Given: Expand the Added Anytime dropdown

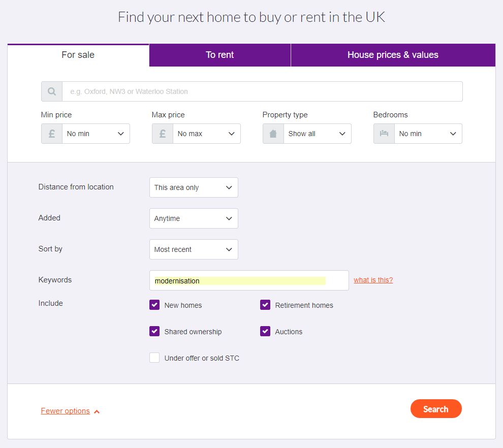Looking at the screenshot, I should coord(194,218).
